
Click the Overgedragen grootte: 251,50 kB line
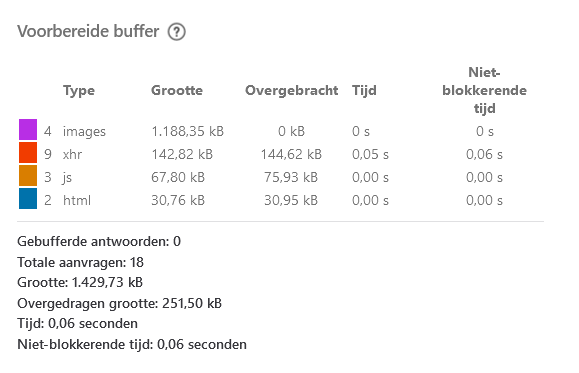(x=119, y=304)
